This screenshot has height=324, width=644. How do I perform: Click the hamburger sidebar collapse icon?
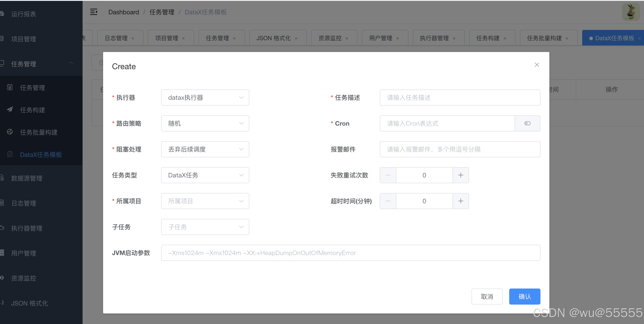[x=93, y=12]
